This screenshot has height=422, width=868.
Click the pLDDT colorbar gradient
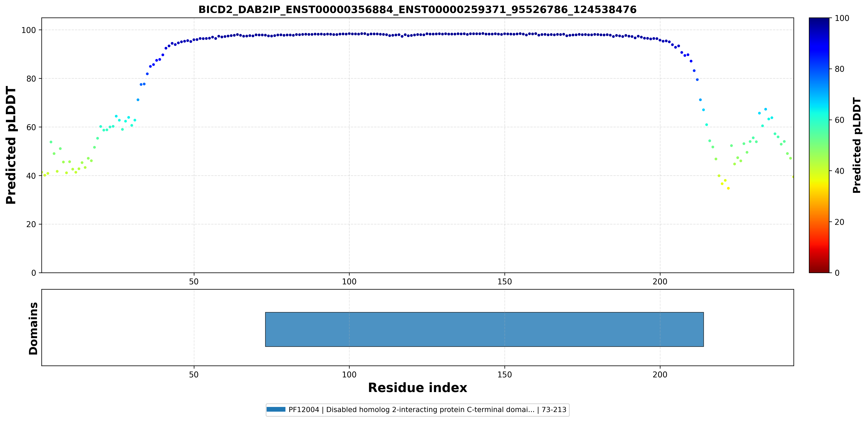819,145
